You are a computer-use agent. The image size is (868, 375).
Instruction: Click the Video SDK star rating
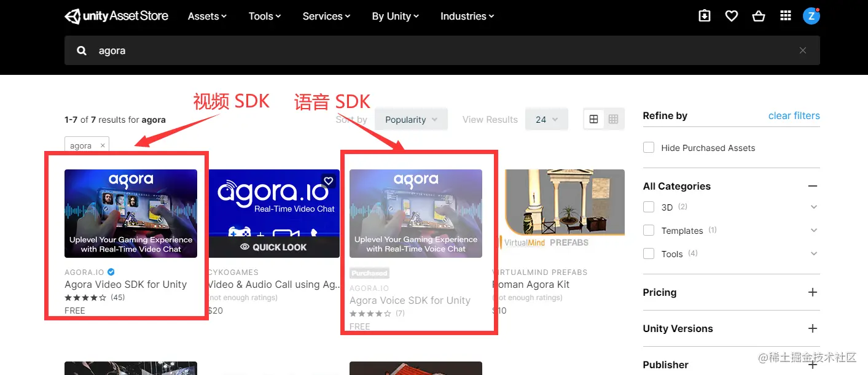pos(85,298)
